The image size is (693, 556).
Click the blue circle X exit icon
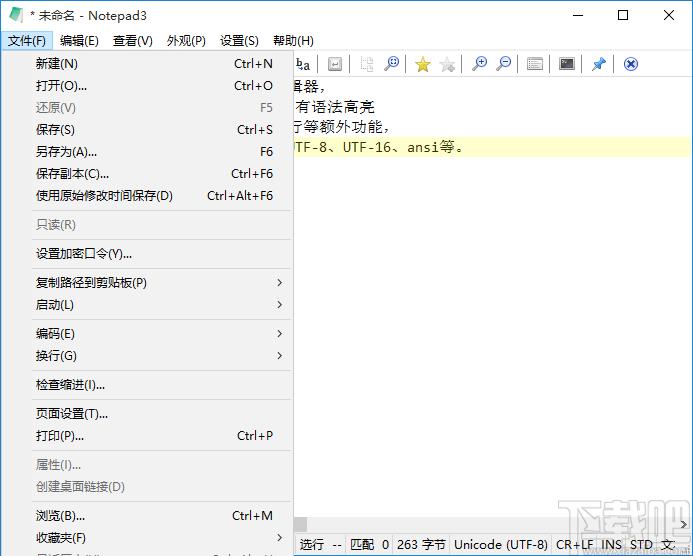[x=631, y=65]
